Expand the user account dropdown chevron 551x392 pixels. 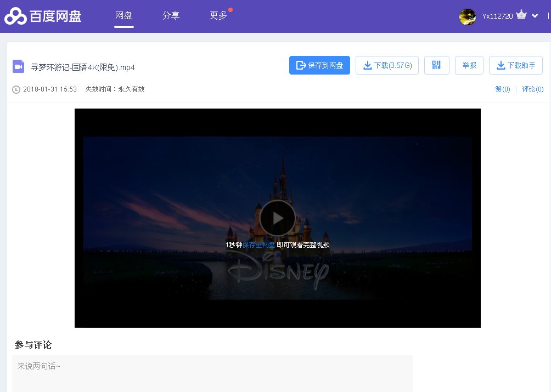[536, 16]
